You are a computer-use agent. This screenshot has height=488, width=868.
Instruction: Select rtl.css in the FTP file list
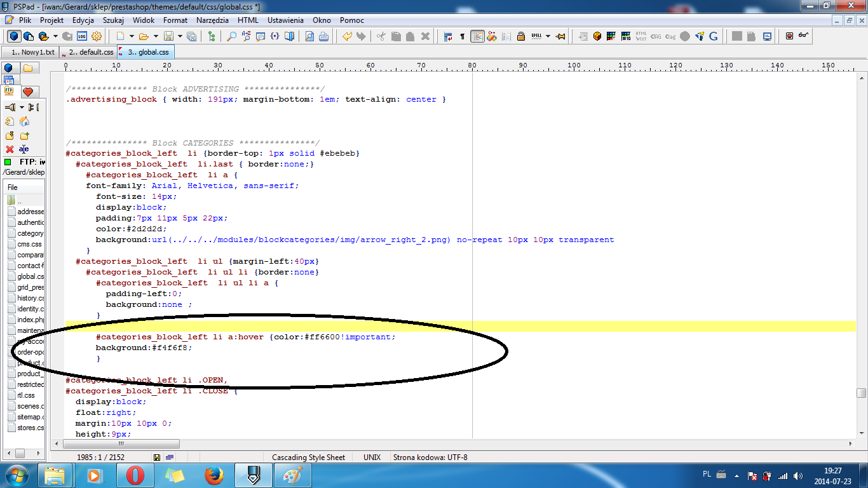tap(26, 395)
